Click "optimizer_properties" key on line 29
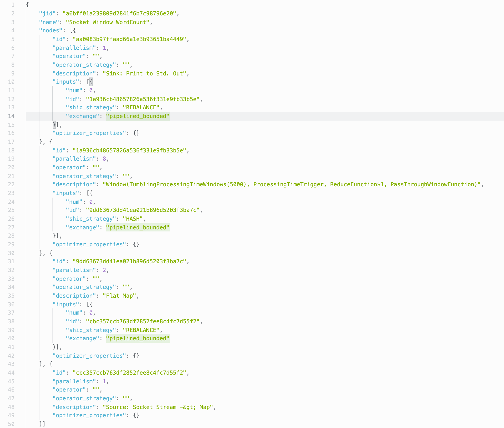 pyautogui.click(x=89, y=245)
